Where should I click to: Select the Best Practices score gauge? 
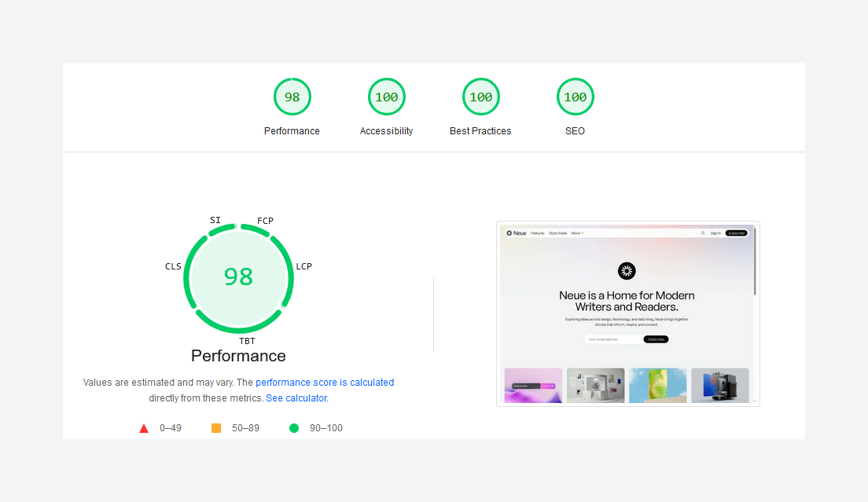pos(480,97)
